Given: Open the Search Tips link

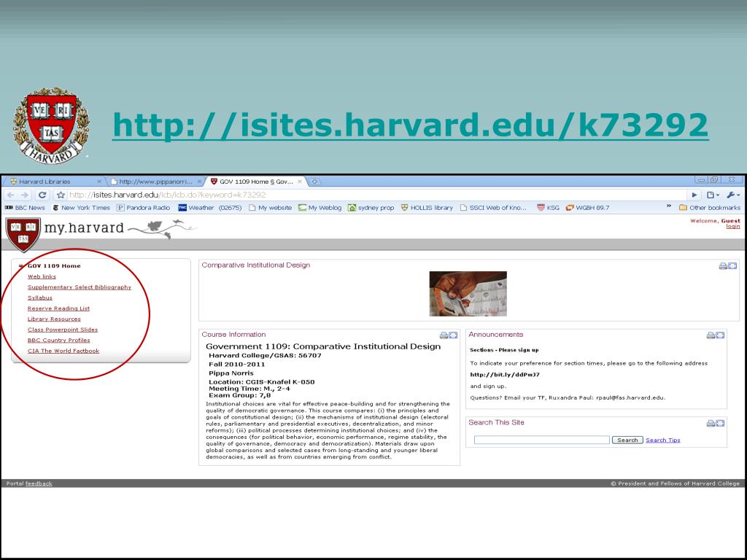Looking at the screenshot, I should (x=662, y=440).
